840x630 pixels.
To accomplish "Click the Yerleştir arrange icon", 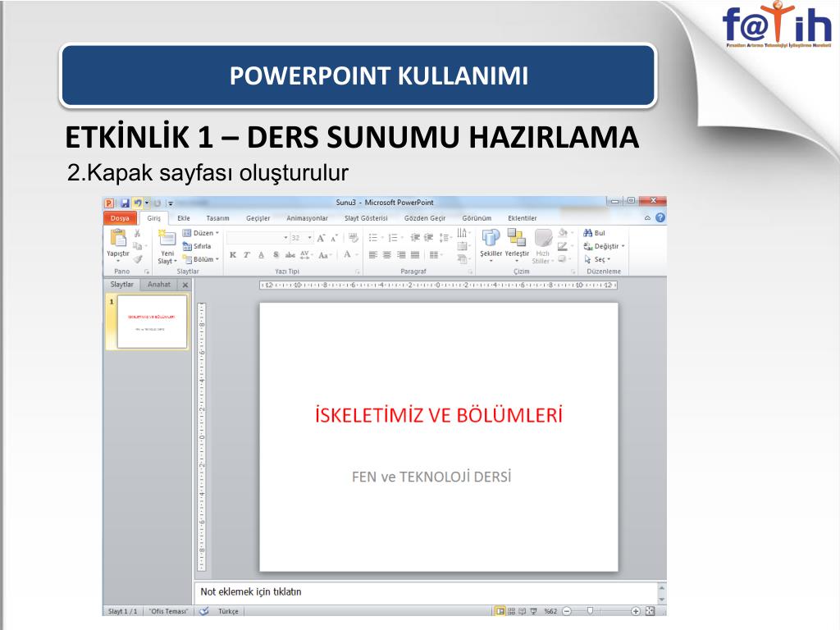I will pyautogui.click(x=517, y=237).
